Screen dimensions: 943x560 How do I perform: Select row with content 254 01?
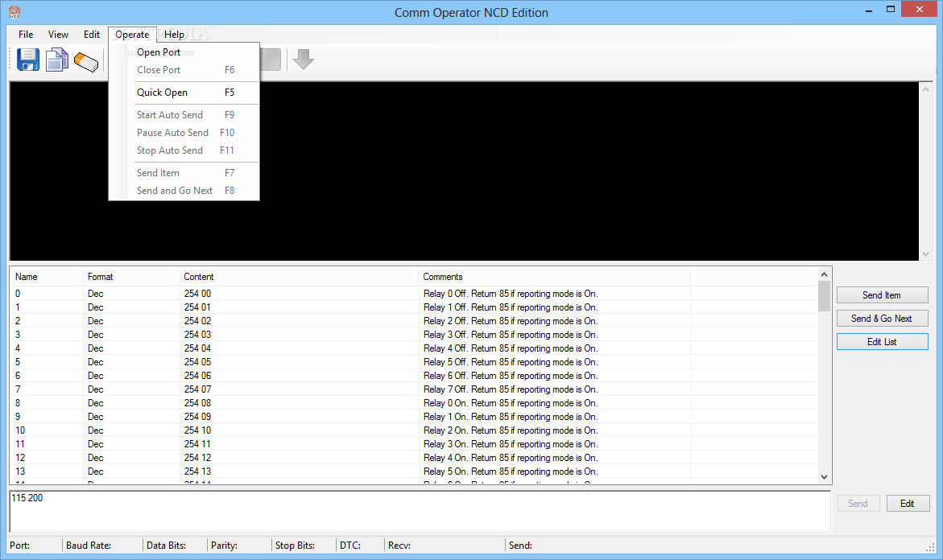click(414, 307)
